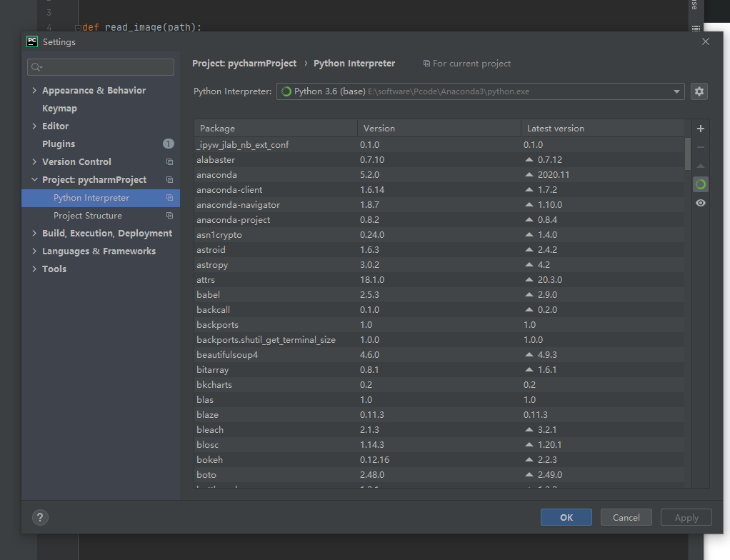Click the Latest version column header
Viewport: 730px width, 560px height.
[603, 128]
